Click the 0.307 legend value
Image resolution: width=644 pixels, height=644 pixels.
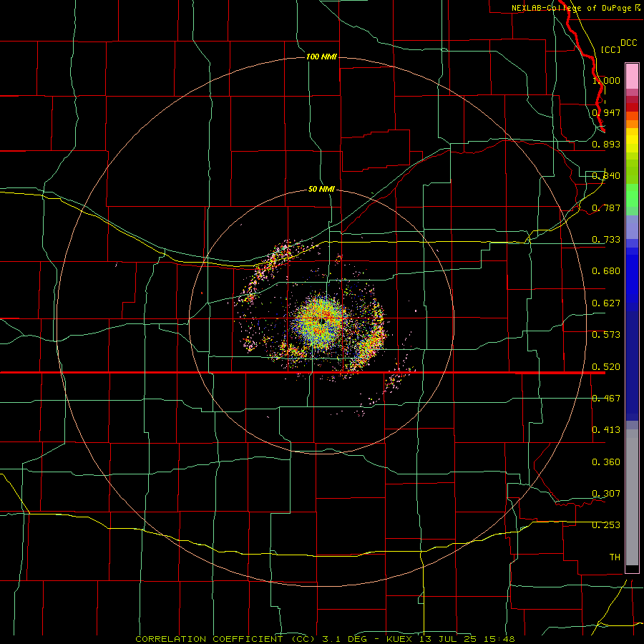[x=606, y=494]
